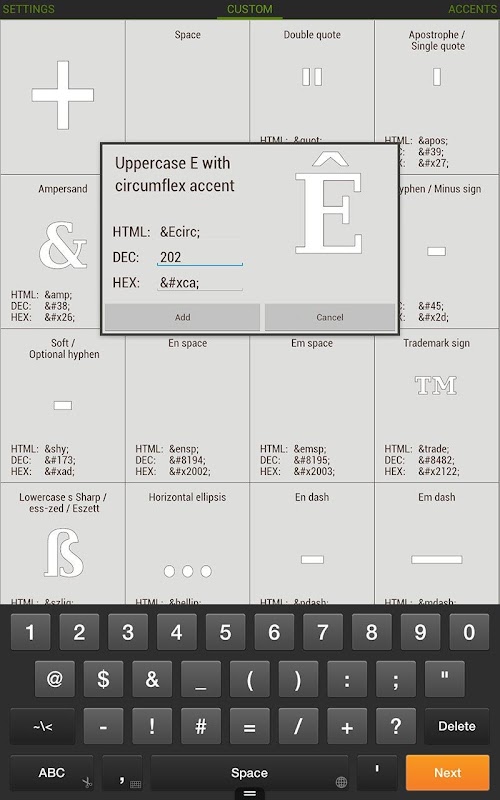
Task: Tap the forward slash key
Action: pyautogui.click(x=298, y=726)
